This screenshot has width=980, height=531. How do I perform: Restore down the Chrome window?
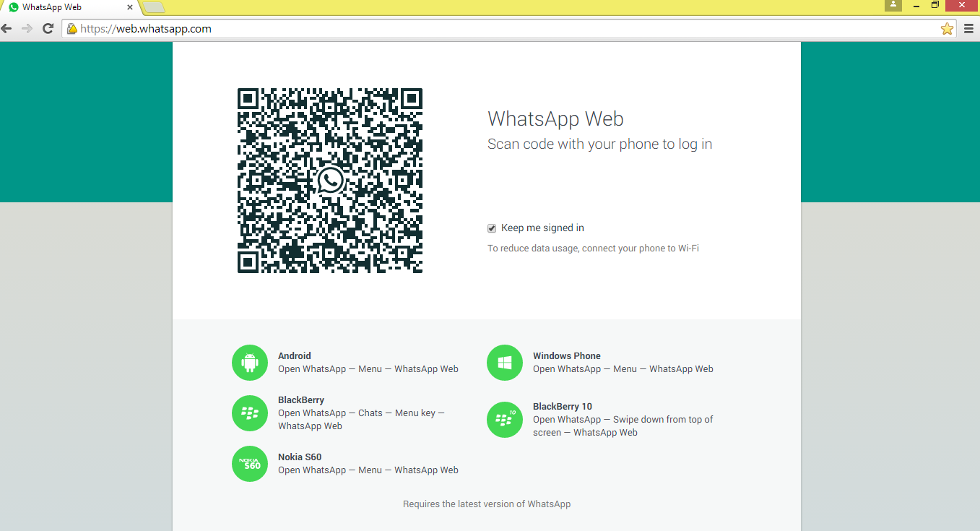tap(935, 5)
